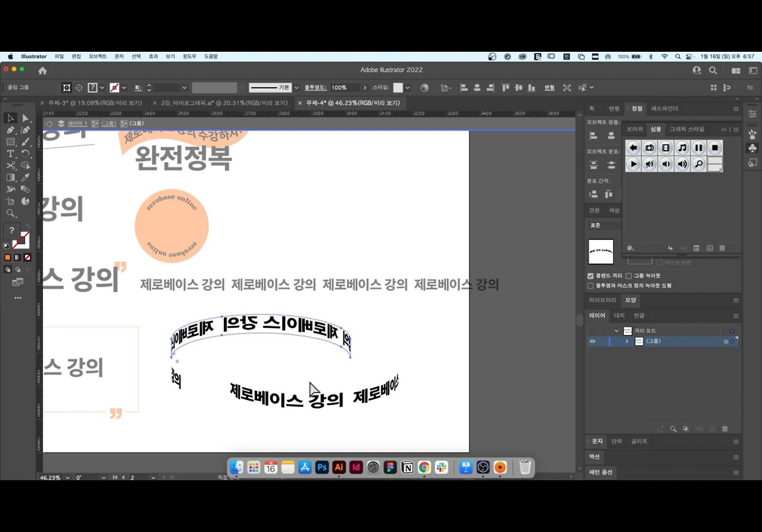Switch to the 대지 artboards tab
Image resolution: width=762 pixels, height=532 pixels.
[619, 315]
